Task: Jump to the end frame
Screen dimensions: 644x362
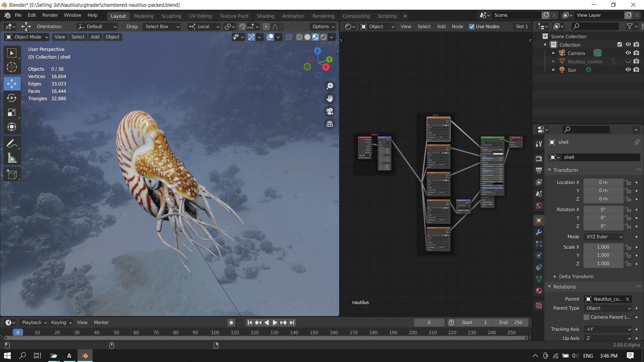Action: click(x=292, y=322)
